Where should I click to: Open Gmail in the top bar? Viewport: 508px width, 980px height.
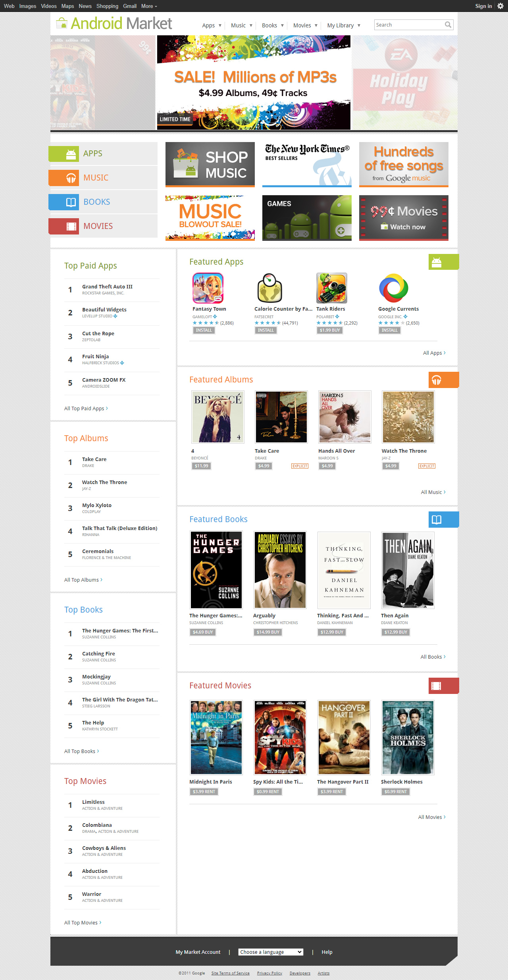tap(130, 6)
